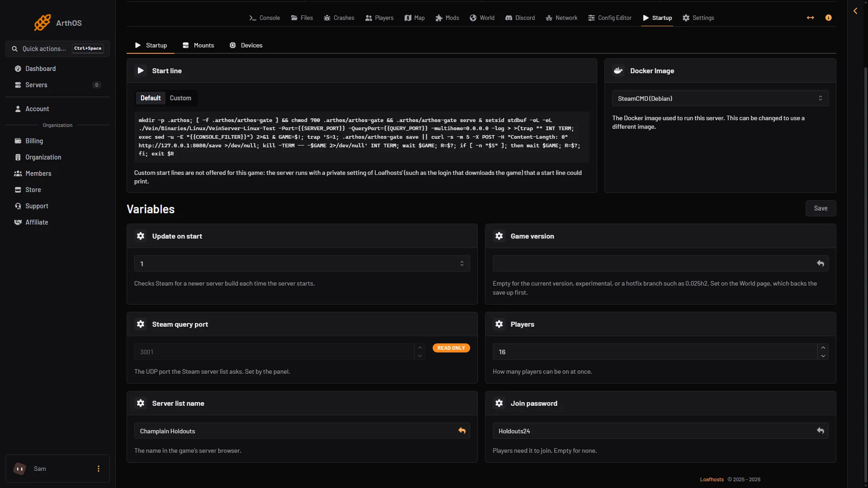Select the Default start line option
Image resolution: width=868 pixels, height=488 pixels.
(x=151, y=98)
